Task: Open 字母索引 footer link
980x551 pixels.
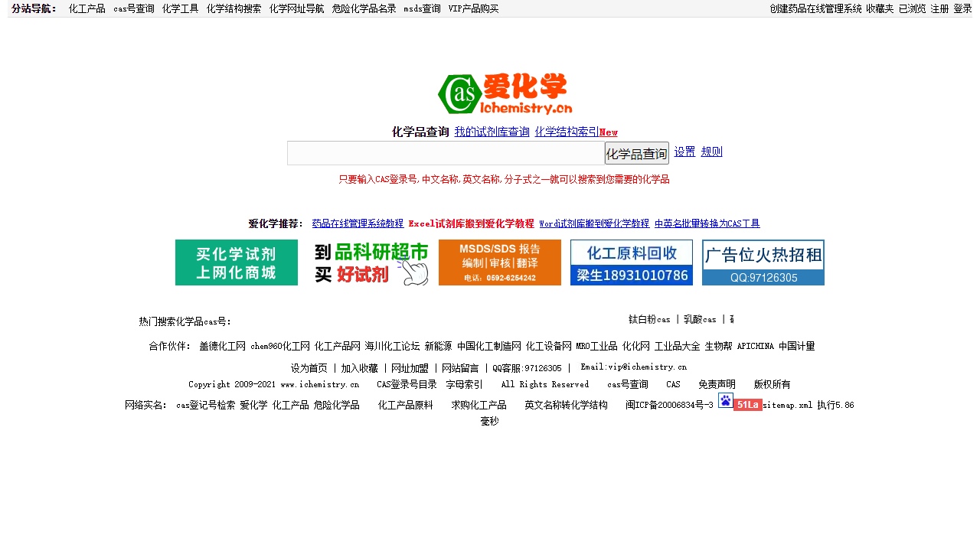Action: click(x=465, y=384)
